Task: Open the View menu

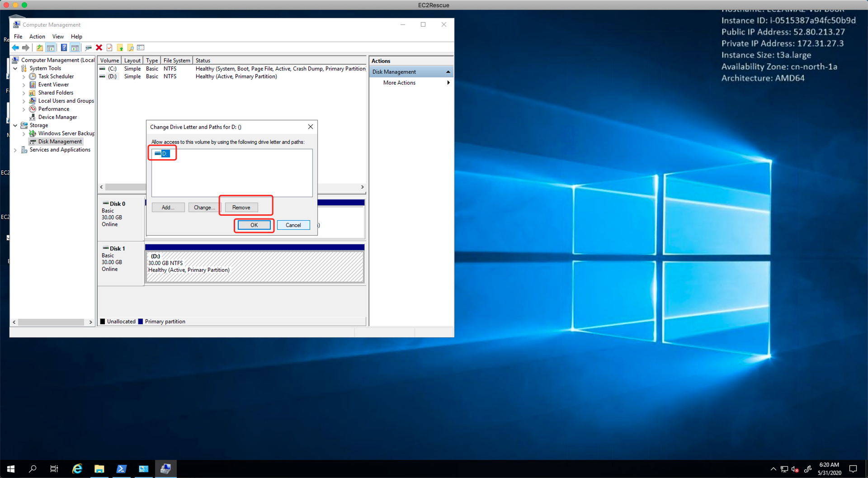Action: click(x=58, y=37)
